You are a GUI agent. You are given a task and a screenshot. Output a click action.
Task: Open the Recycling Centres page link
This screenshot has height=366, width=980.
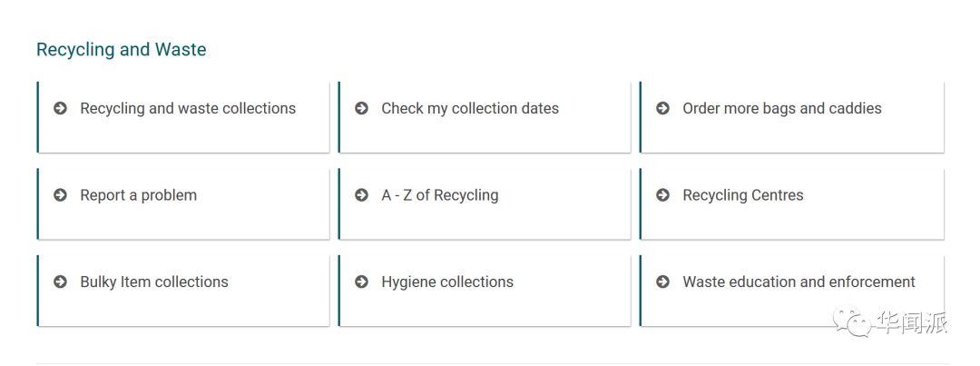click(x=743, y=196)
